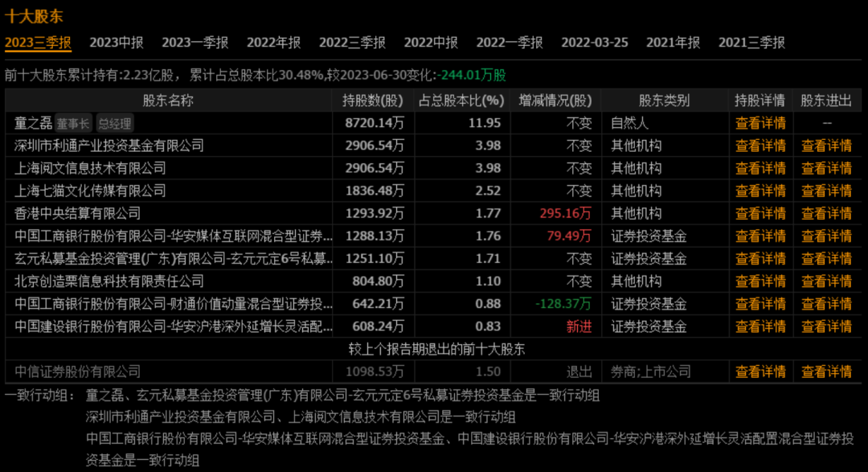
Task: Select the 2021三季报 tab
Action: coord(751,43)
